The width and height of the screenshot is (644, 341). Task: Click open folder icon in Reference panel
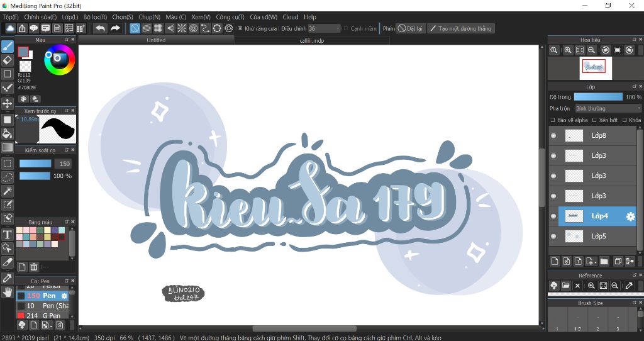coord(565,286)
